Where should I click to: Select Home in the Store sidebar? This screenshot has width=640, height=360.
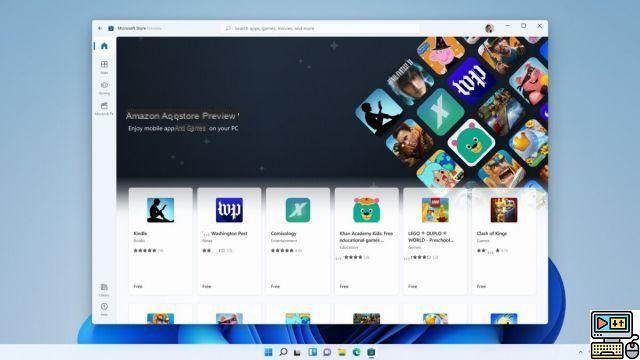coord(104,46)
